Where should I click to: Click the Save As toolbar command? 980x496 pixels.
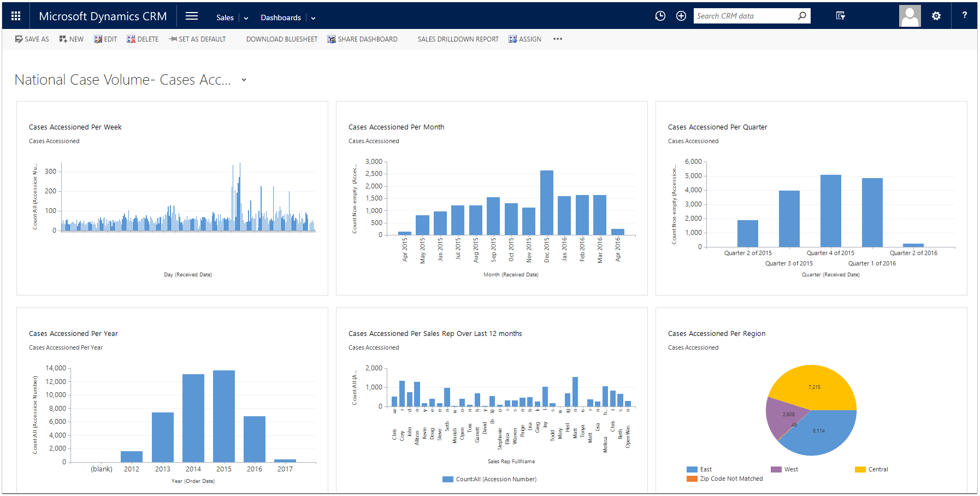32,39
